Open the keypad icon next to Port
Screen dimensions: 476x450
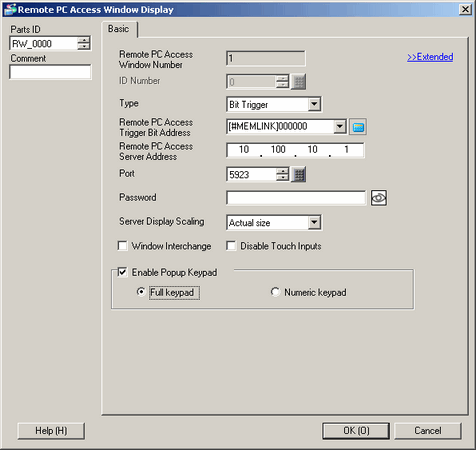[x=299, y=174]
